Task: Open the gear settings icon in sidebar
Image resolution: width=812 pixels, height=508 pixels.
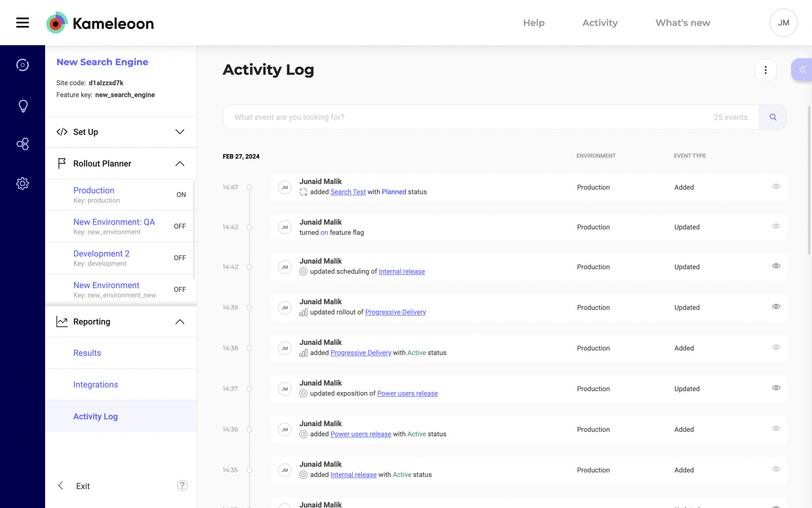Action: (x=23, y=183)
